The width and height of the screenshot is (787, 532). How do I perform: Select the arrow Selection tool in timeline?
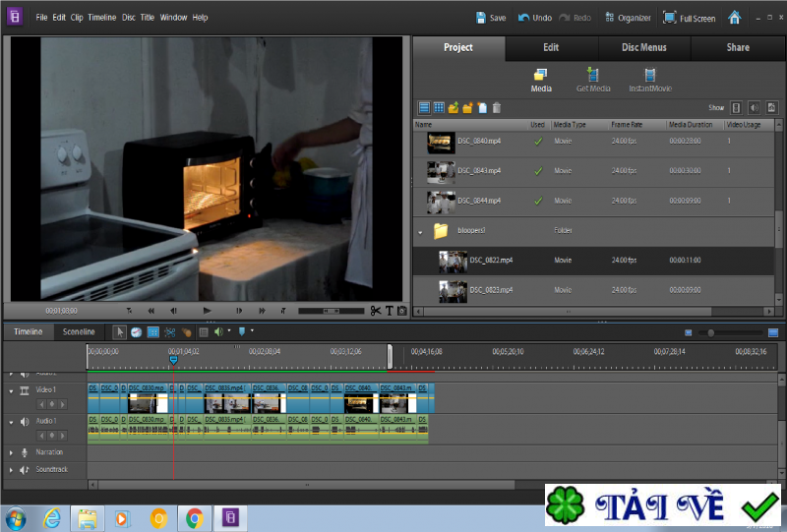120,332
